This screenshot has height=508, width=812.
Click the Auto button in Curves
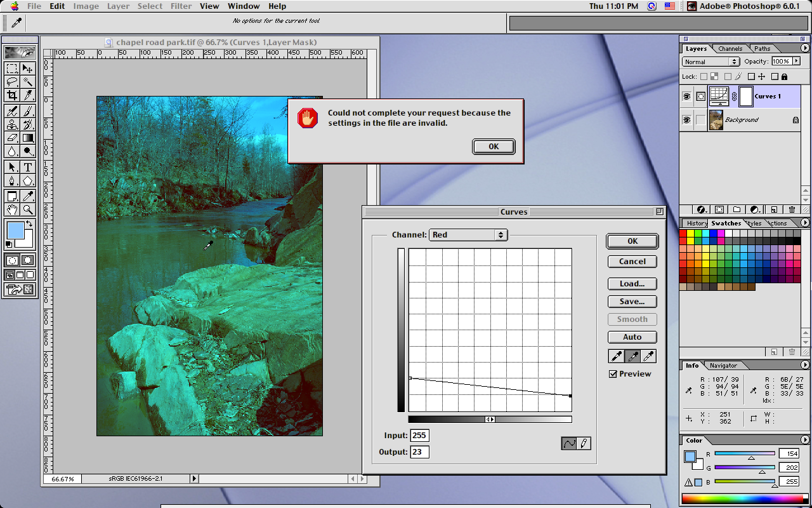point(632,337)
